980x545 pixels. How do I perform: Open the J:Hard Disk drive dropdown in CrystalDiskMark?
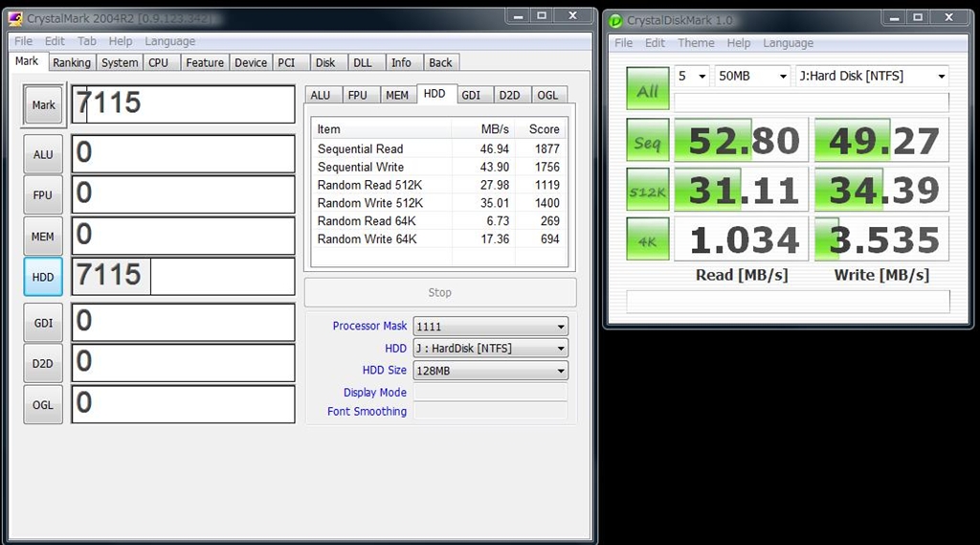click(x=872, y=76)
